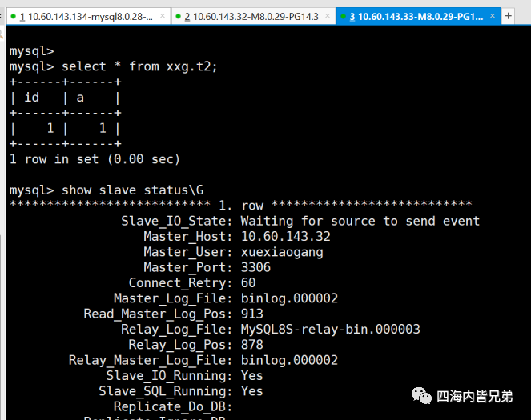The height and width of the screenshot is (420, 531).
Task: Close the 10.60.143.32-M8.0.29-PG14.3 tab
Action: point(328,16)
